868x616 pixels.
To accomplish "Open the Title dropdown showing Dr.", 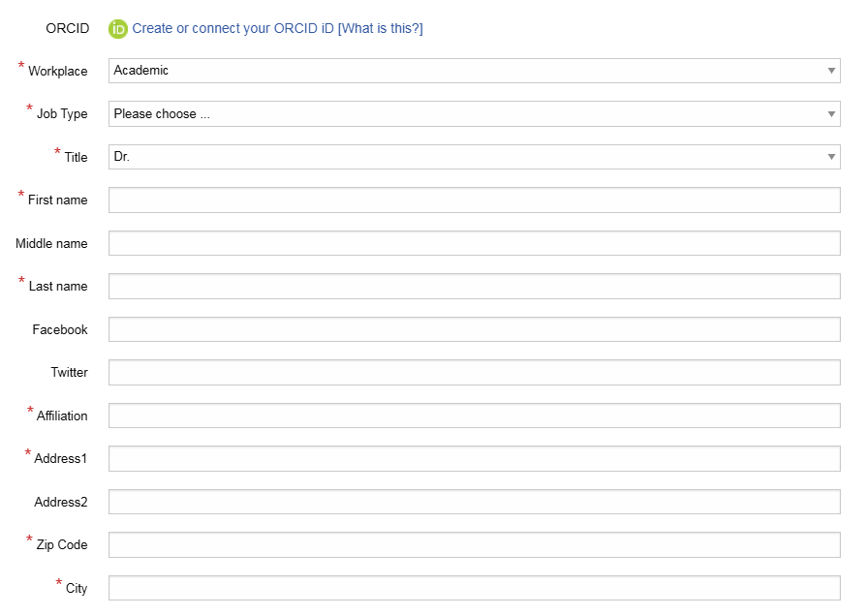I will click(465, 157).
